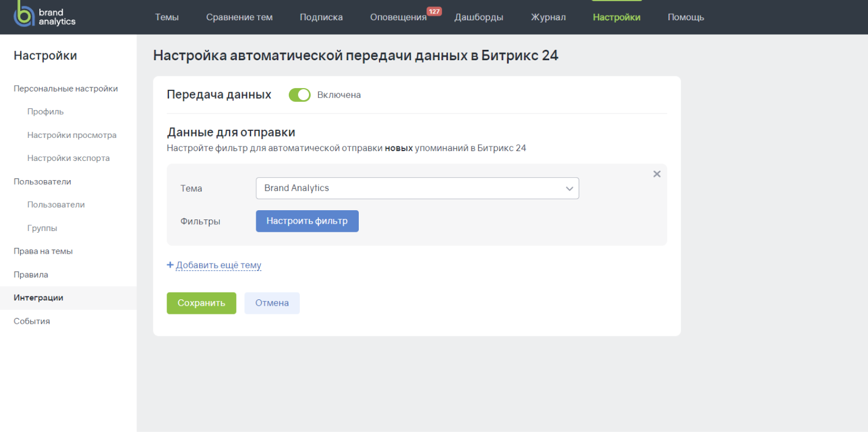Go to Сравнение тем
Viewport: 868px width, 432px height.
239,17
